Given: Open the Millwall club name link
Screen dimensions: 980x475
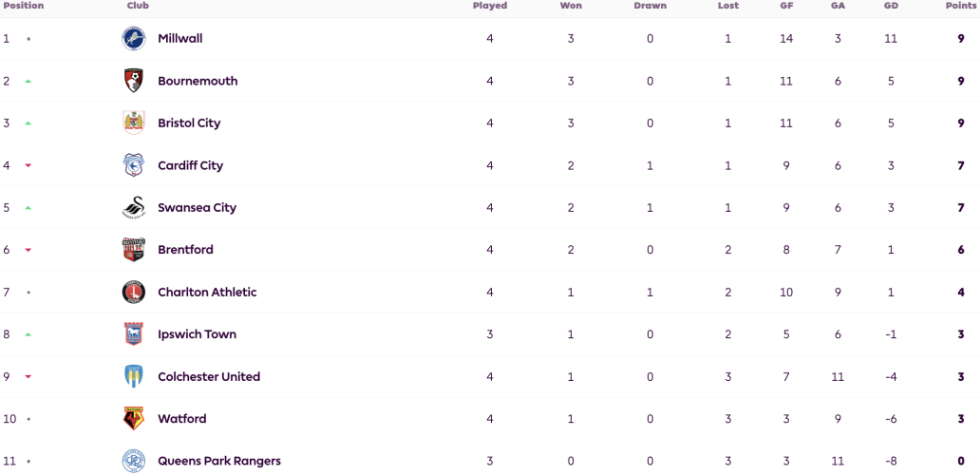Looking at the screenshot, I should point(180,39).
